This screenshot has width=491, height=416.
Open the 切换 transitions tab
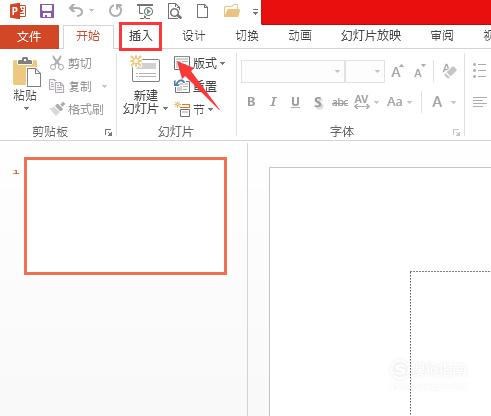click(x=247, y=36)
